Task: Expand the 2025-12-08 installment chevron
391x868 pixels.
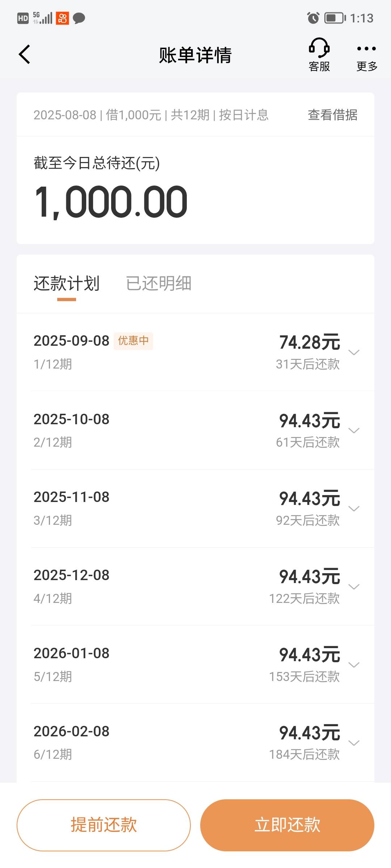Action: pyautogui.click(x=354, y=587)
